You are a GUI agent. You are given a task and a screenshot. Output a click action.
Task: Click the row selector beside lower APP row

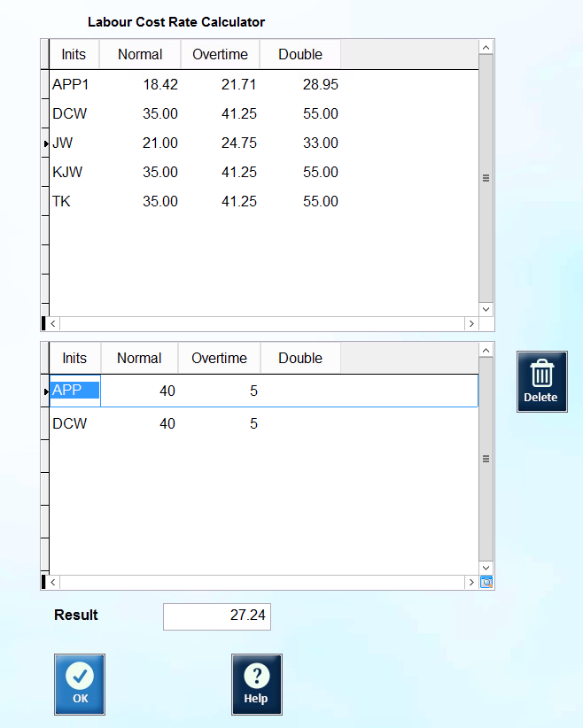(45, 391)
